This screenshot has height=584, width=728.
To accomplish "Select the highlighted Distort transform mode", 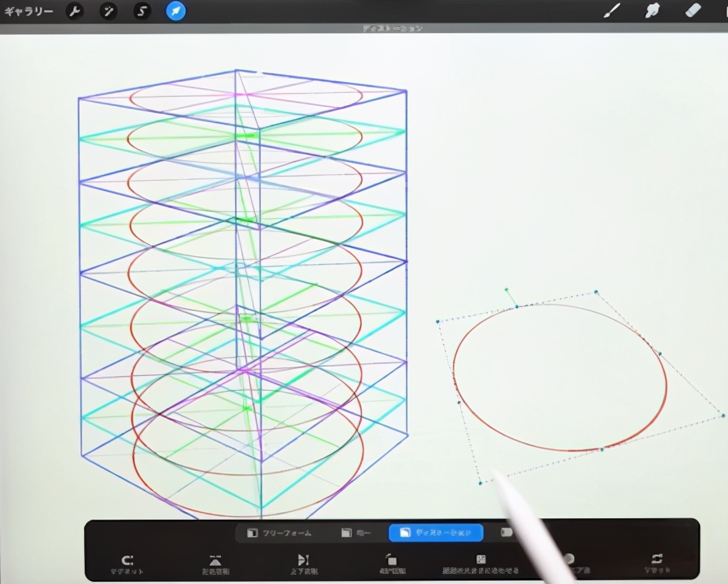I will (435, 533).
